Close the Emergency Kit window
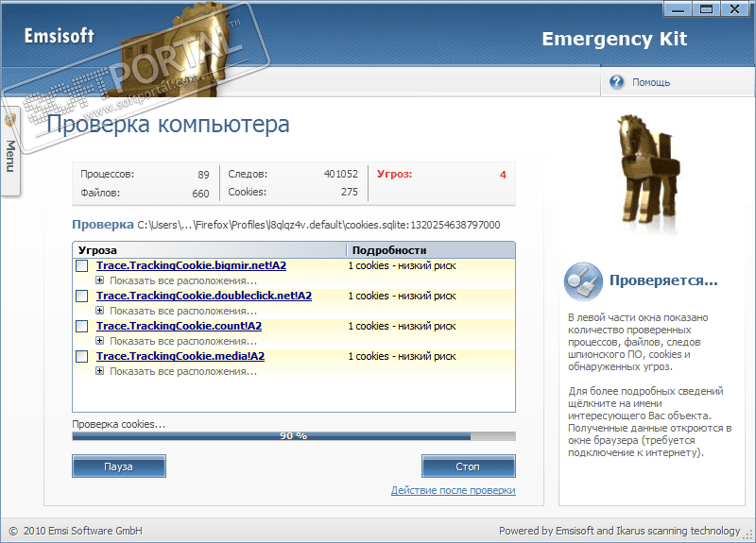Viewport: 756px width, 543px height. coord(735,8)
